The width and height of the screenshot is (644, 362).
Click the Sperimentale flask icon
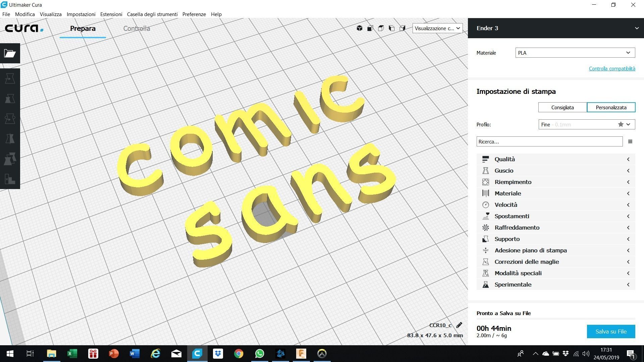(x=485, y=285)
